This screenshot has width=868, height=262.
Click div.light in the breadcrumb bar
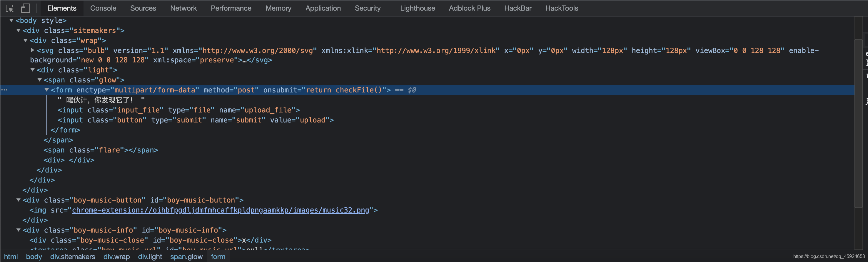pyautogui.click(x=150, y=257)
